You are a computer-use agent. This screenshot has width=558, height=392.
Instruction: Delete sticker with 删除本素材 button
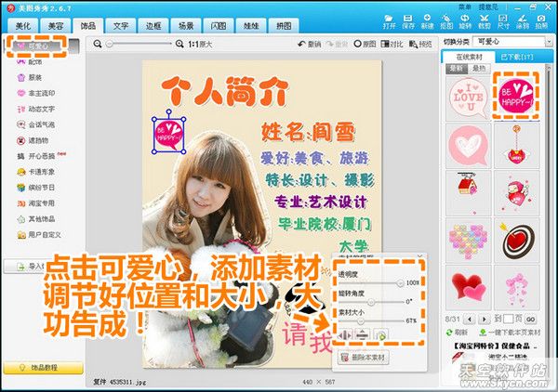tap(364, 358)
